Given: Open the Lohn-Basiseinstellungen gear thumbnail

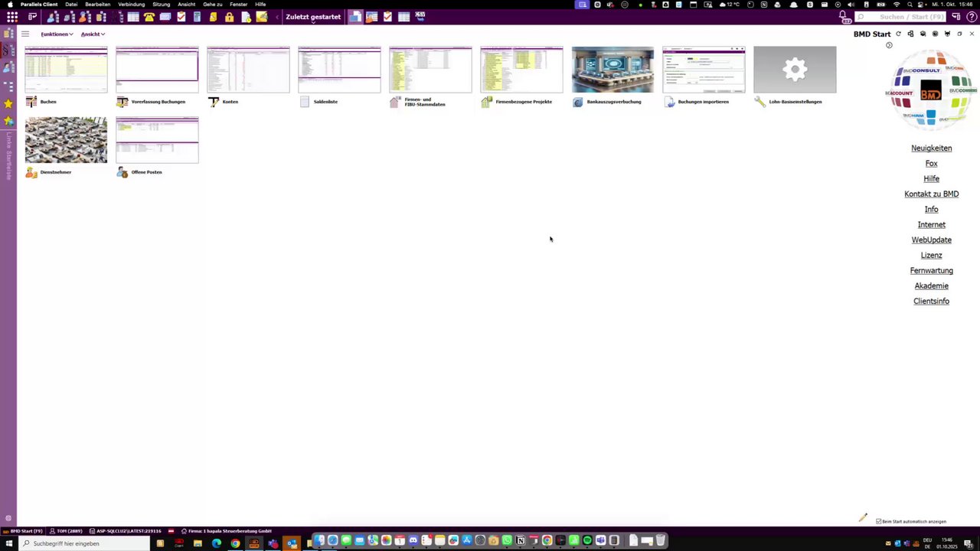Looking at the screenshot, I should [795, 70].
